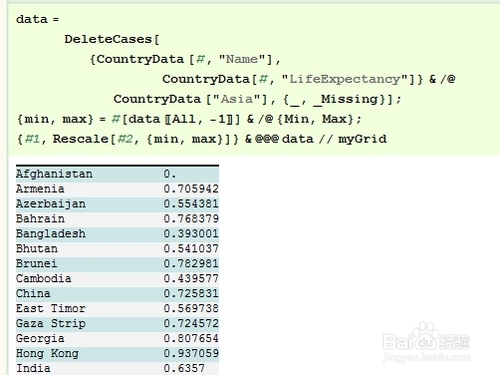Screen dimensions: 500x375
Task: Click the Baidu jingyan watermark logo
Action: pos(426,343)
